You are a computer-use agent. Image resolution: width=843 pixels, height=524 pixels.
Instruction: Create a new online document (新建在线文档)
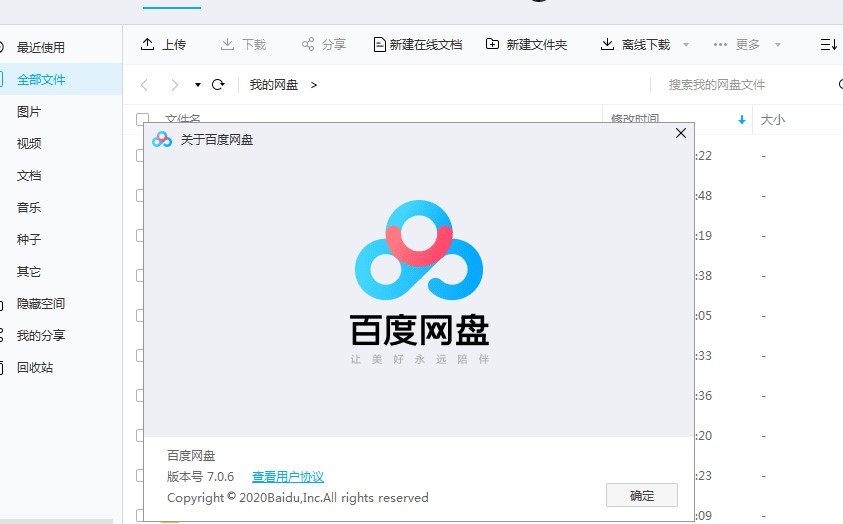(418, 45)
